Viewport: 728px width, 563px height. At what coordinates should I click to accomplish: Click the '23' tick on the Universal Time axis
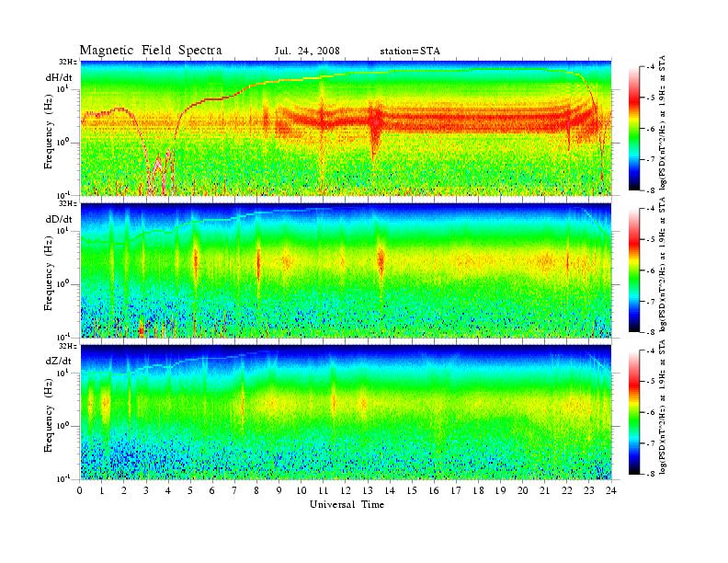pos(588,490)
